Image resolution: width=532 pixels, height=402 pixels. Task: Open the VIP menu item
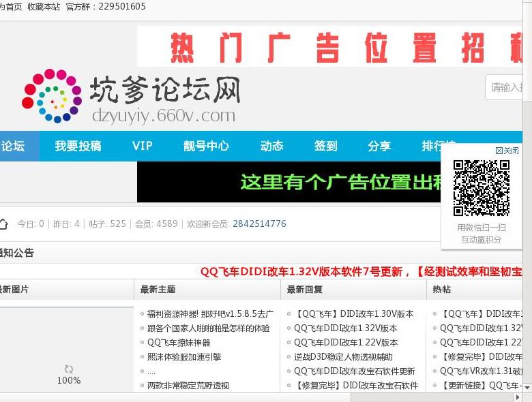143,146
